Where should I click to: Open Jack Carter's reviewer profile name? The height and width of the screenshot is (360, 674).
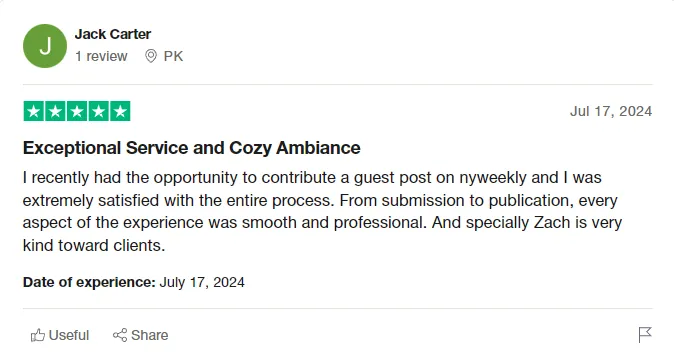pyautogui.click(x=113, y=34)
